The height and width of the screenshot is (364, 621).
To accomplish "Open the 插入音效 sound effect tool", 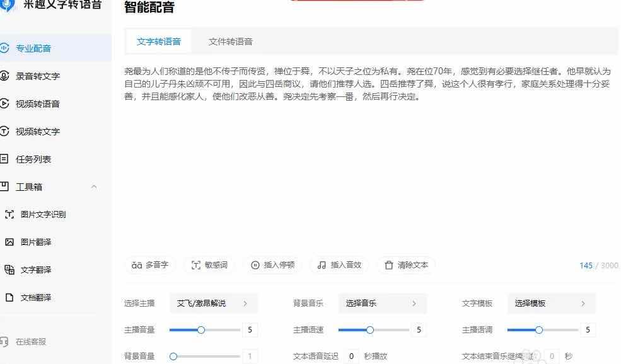I will (x=339, y=265).
